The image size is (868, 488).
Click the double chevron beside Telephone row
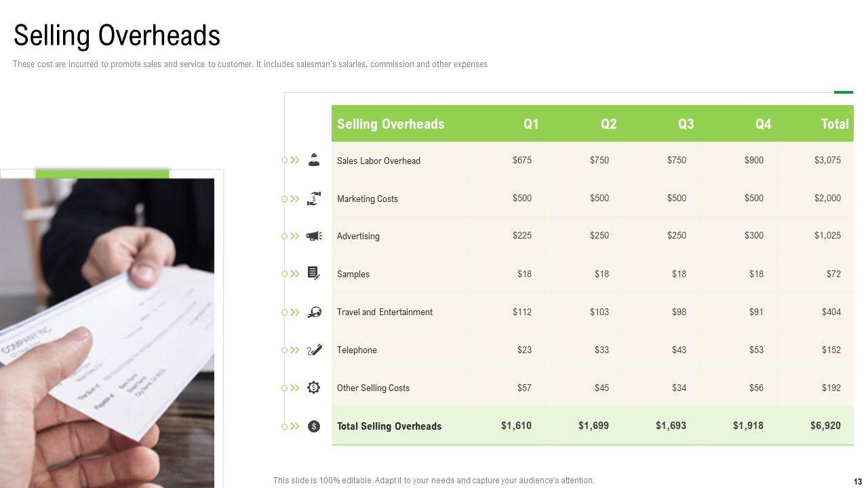click(295, 350)
